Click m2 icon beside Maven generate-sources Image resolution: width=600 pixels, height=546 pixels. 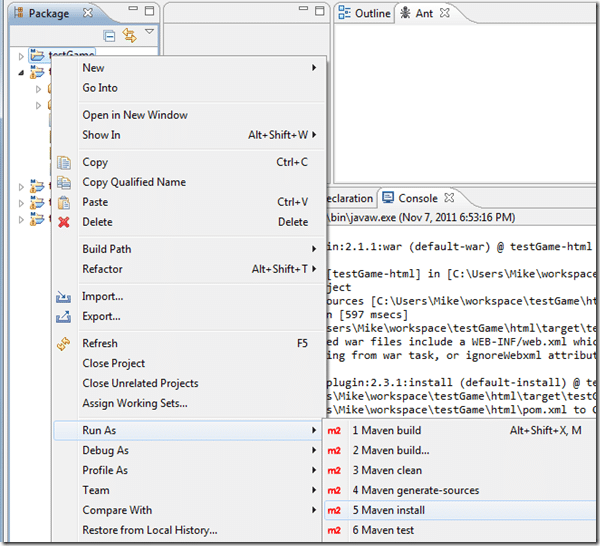click(334, 490)
